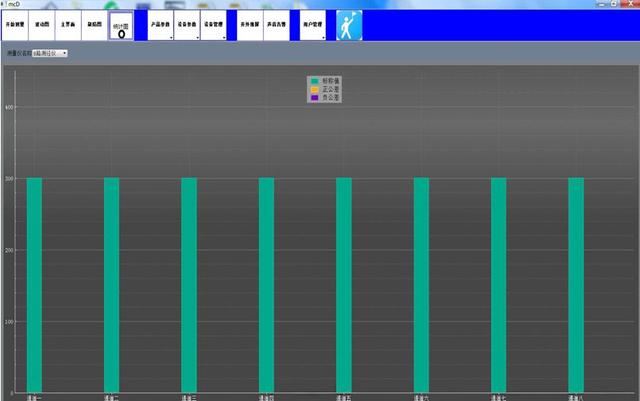
Task: Open the 用户管理 user management menu
Action: (313, 26)
